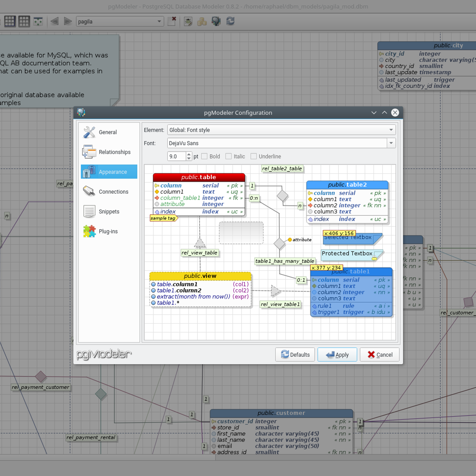Decrease font size with down stepper arrow
This screenshot has width=476, height=476.
pos(189,159)
